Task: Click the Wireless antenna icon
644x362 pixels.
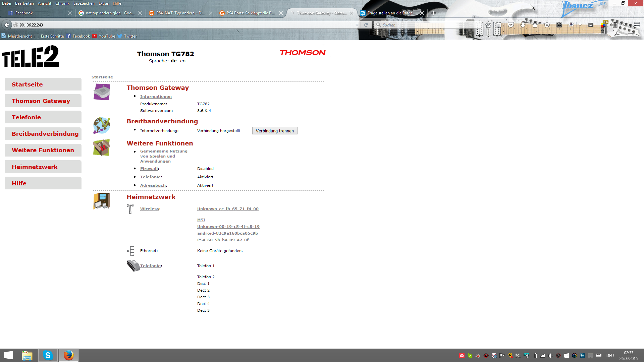Action: point(130,209)
